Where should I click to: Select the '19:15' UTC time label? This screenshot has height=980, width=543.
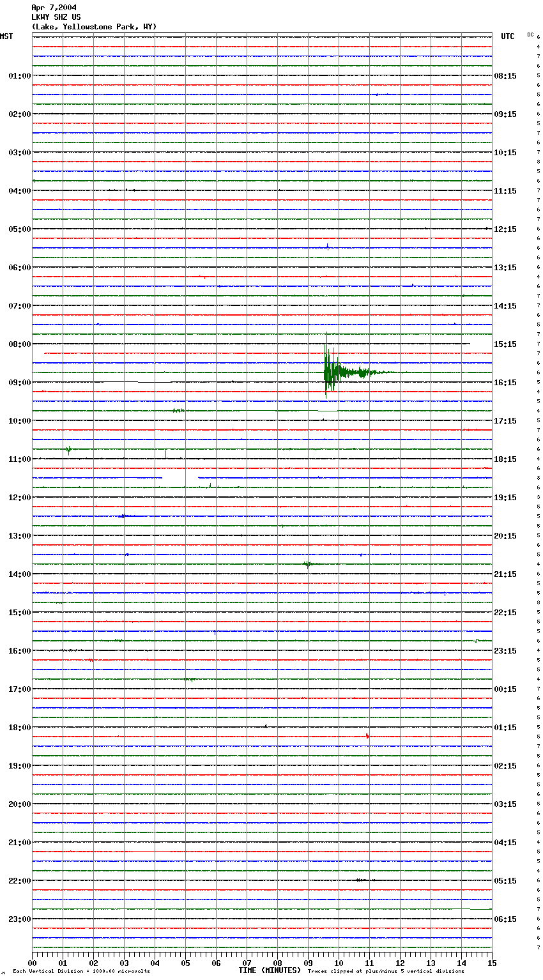point(505,498)
